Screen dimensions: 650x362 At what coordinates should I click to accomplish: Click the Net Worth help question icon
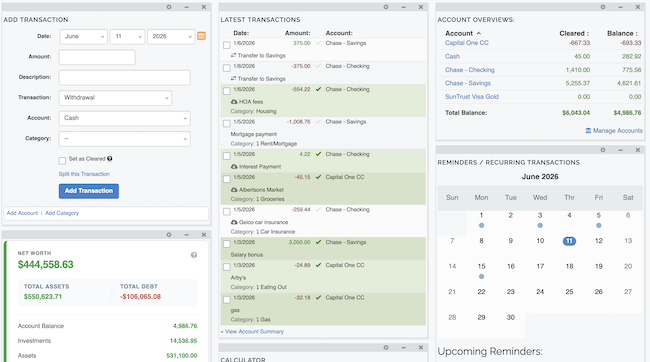pos(194,255)
